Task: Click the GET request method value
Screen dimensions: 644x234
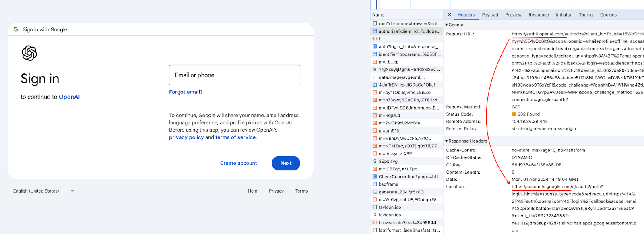Action: click(516, 107)
